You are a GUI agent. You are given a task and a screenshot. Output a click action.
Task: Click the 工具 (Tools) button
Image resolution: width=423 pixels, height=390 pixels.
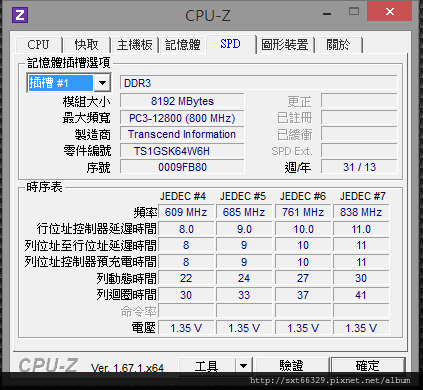tap(207, 366)
